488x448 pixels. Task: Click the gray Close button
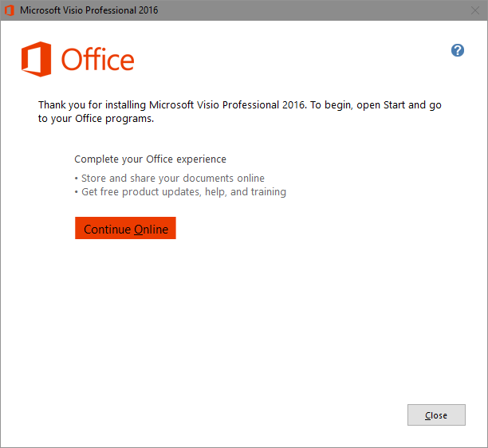tap(436, 415)
